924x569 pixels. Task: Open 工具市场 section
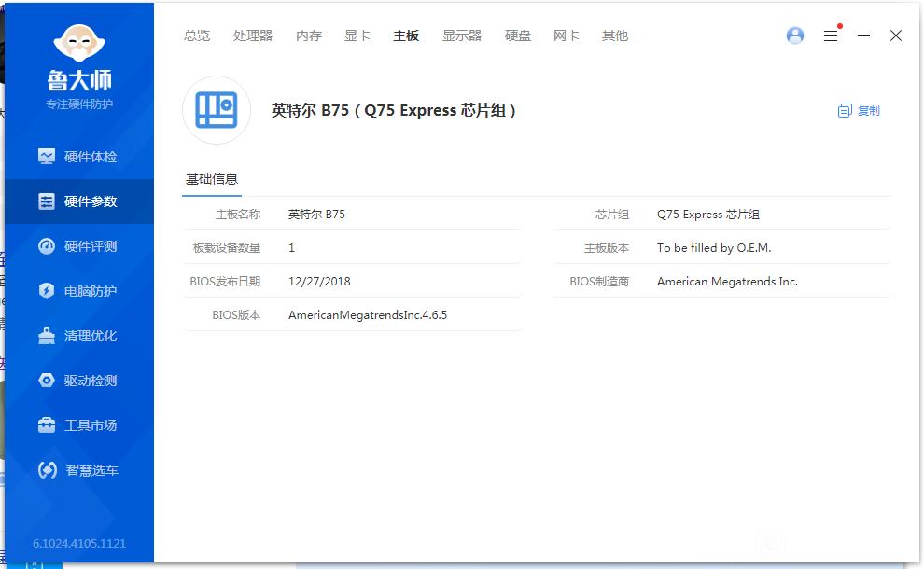[79, 425]
